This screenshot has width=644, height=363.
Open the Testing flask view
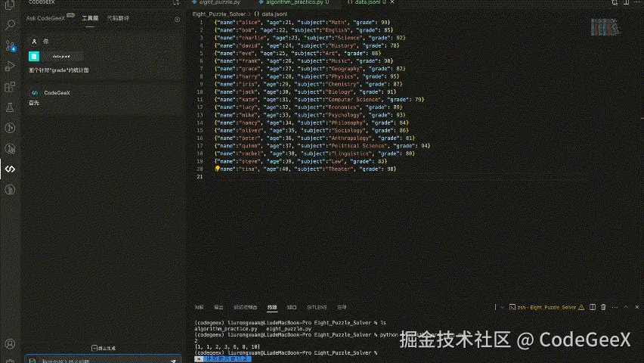10,107
